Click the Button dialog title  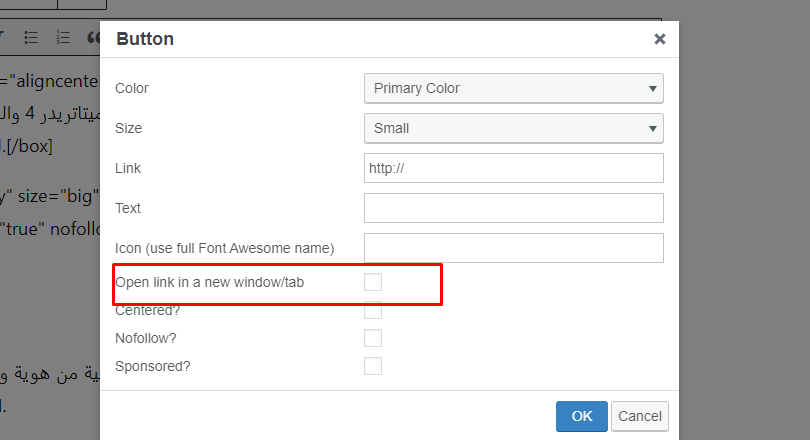[145, 39]
